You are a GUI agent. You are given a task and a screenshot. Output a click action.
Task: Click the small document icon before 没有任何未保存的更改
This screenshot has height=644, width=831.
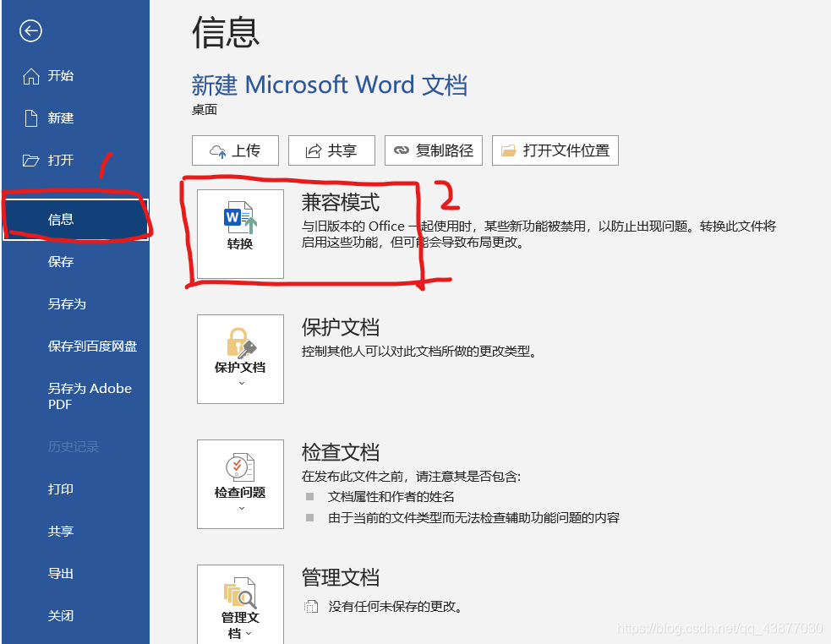[x=311, y=606]
